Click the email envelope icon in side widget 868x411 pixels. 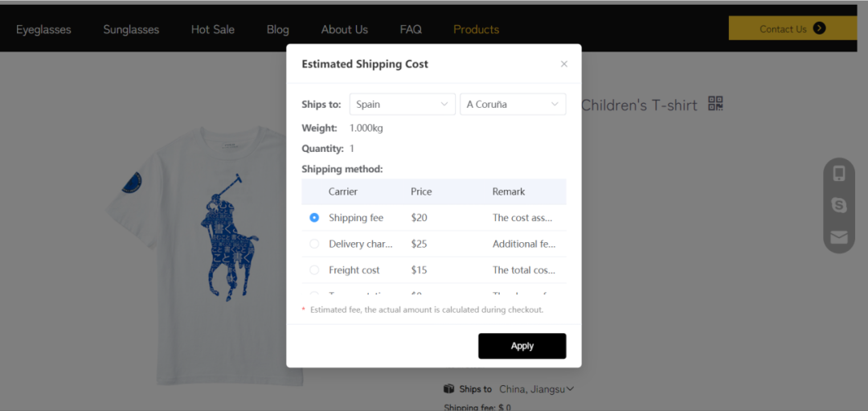839,237
